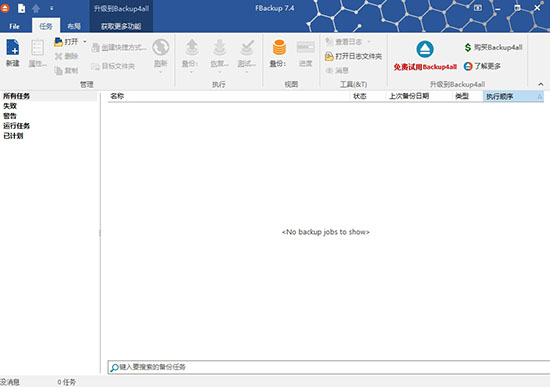Viewport: 550px width, 387px height.
Task: Expand the Refresh (刷新) dropdown arrow
Action: pos(161,72)
